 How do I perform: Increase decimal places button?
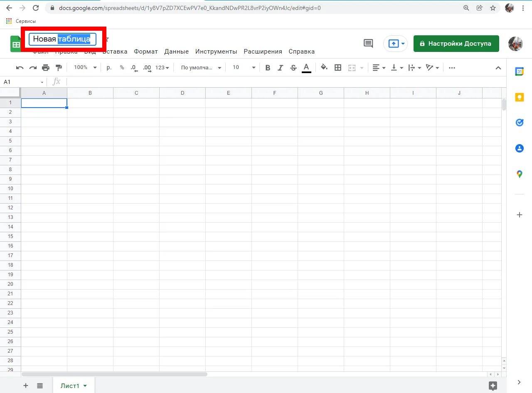click(x=147, y=68)
